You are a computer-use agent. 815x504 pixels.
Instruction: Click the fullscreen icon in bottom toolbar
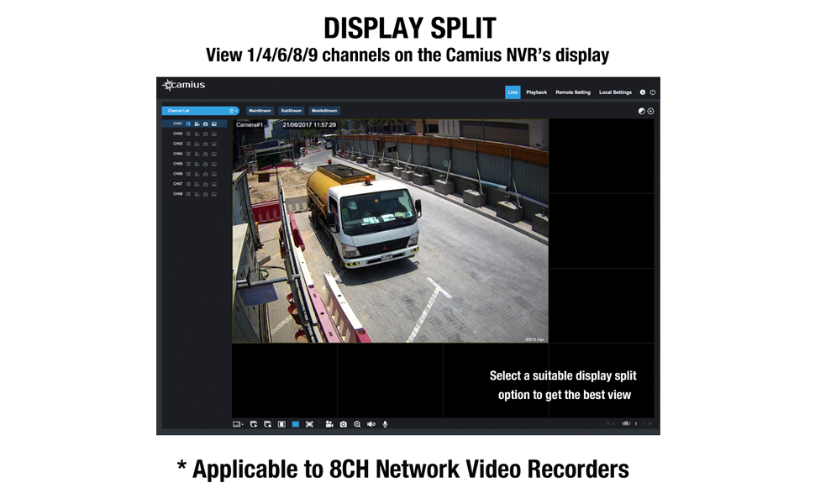309,424
